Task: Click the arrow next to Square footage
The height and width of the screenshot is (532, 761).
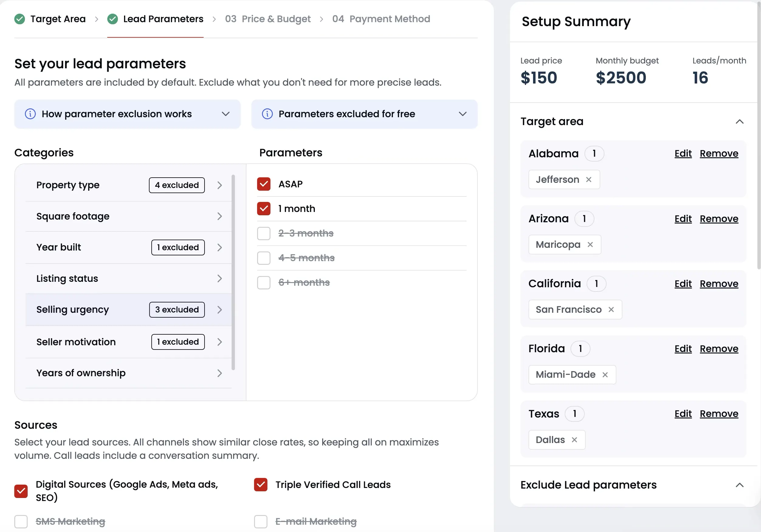Action: (x=219, y=216)
